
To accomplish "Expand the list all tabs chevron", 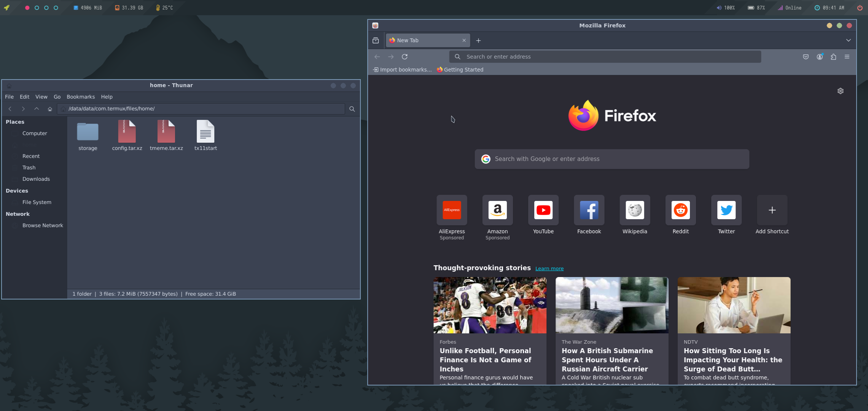I will [x=848, y=40].
